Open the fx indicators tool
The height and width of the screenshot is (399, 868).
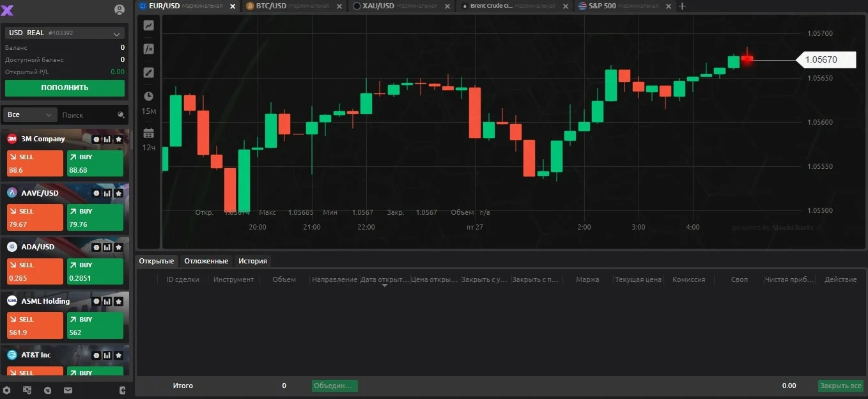[148, 49]
